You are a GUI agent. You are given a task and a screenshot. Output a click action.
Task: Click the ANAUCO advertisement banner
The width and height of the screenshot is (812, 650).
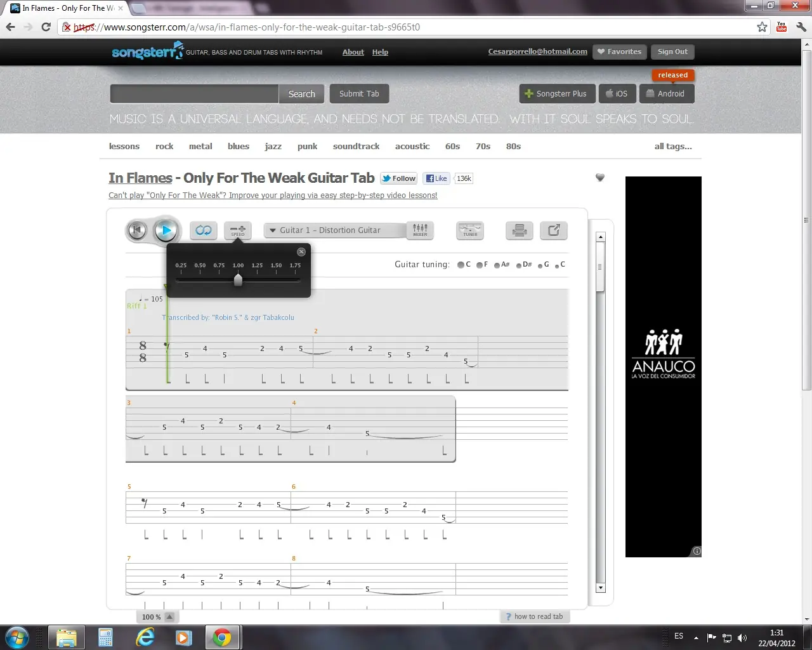pyautogui.click(x=664, y=367)
